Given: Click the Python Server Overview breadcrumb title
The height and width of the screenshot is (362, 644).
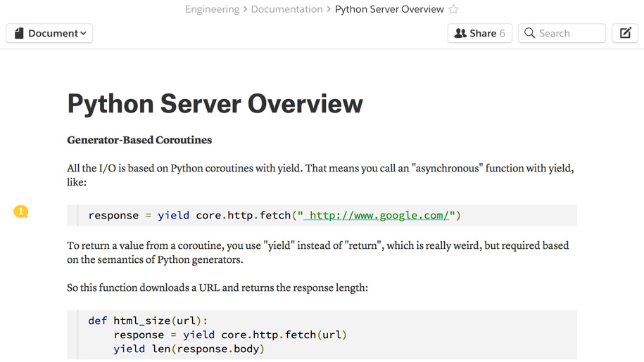Looking at the screenshot, I should click(389, 9).
